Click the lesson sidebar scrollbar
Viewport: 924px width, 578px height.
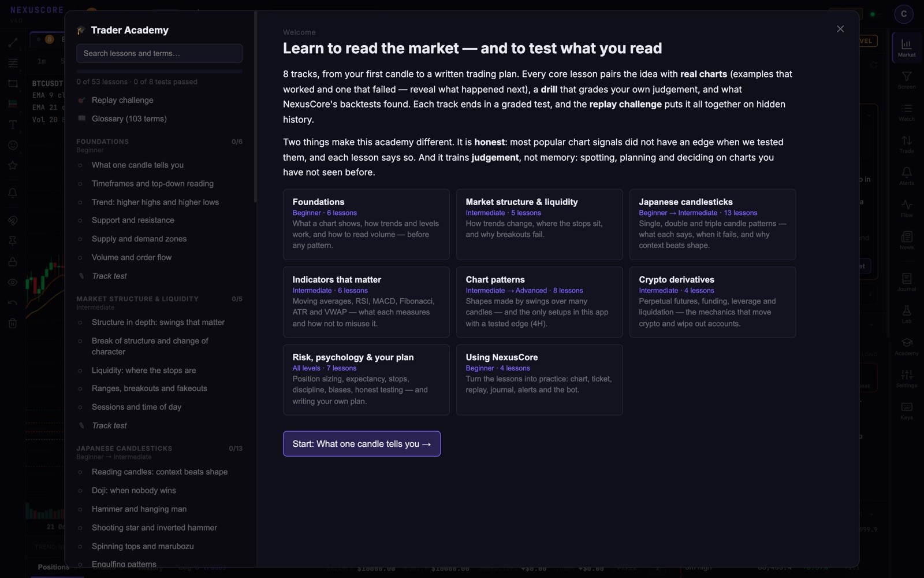click(255, 107)
